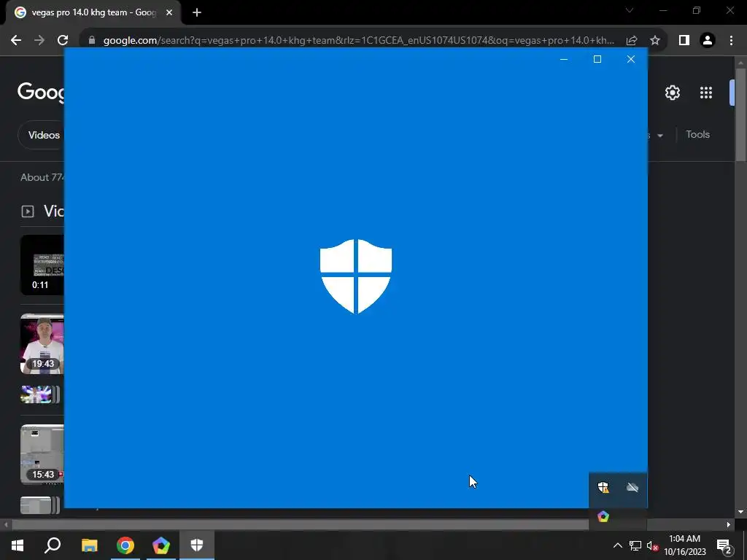This screenshot has width=747, height=560.
Task: Close the vegas pro 14.0 tab
Action: tap(169, 12)
